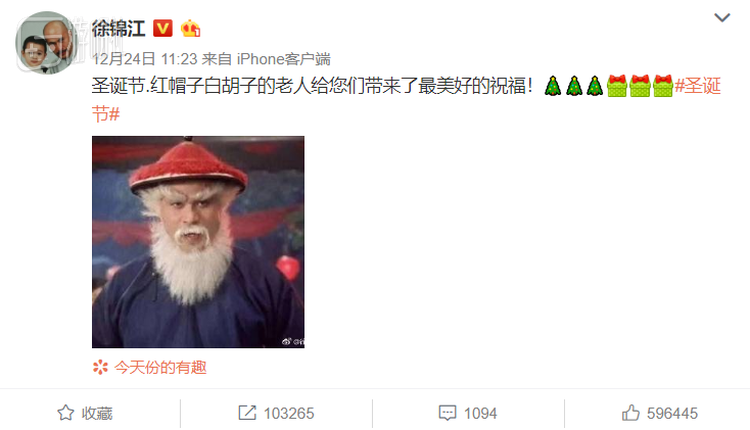Click the orange V verified badge
Screen dimensions: 750x430
click(163, 29)
